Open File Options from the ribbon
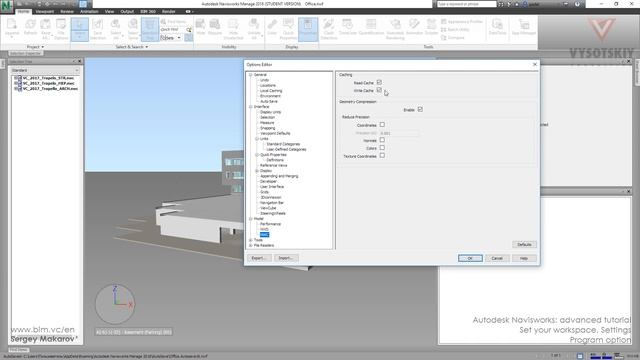This screenshot has height=360, width=640. coord(61,29)
